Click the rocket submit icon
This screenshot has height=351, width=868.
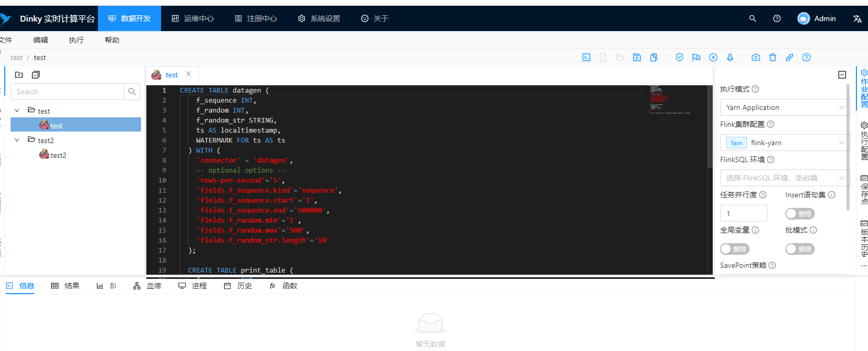tap(730, 57)
